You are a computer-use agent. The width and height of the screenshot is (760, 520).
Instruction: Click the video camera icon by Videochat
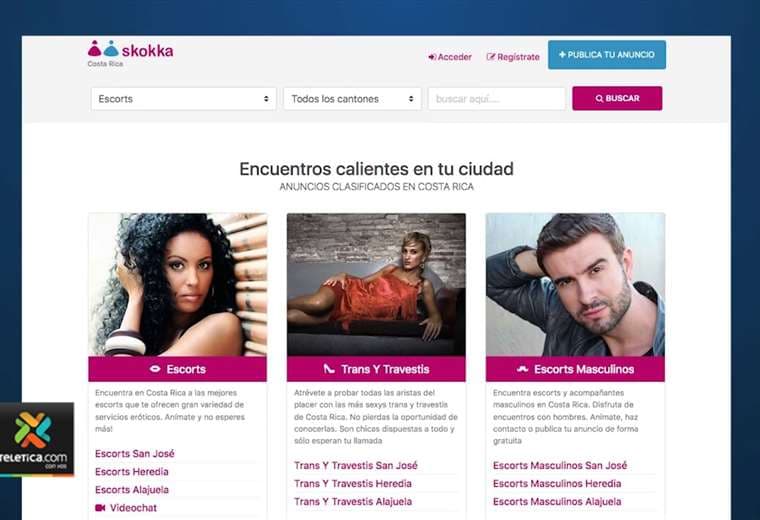click(100, 507)
